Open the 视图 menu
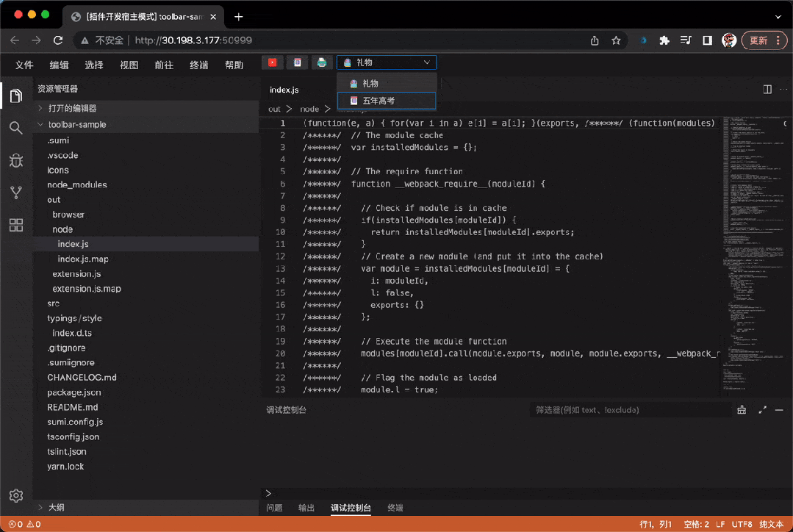 point(129,65)
